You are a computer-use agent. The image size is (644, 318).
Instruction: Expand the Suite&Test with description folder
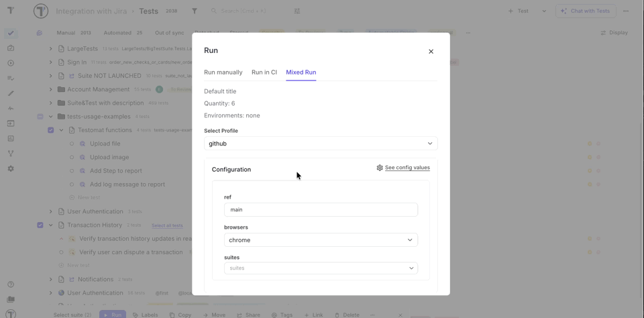click(x=50, y=103)
